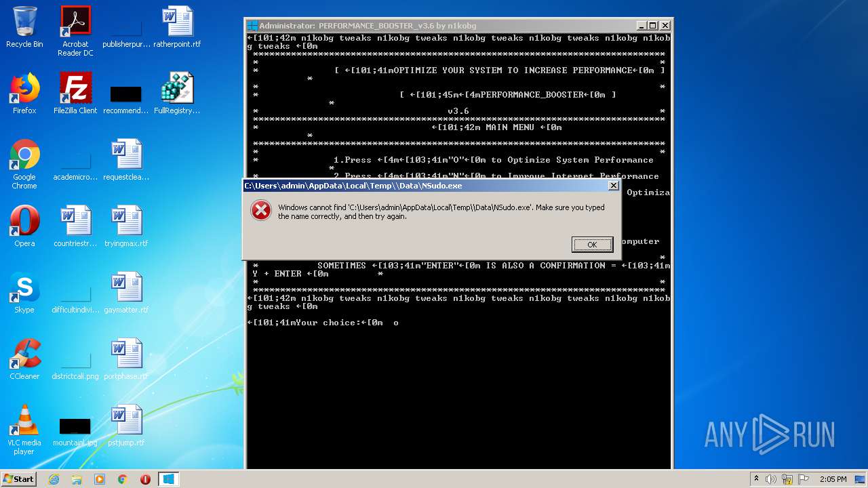This screenshot has height=488, width=868.
Task: Open portphase.rtf document icon
Action: (126, 359)
